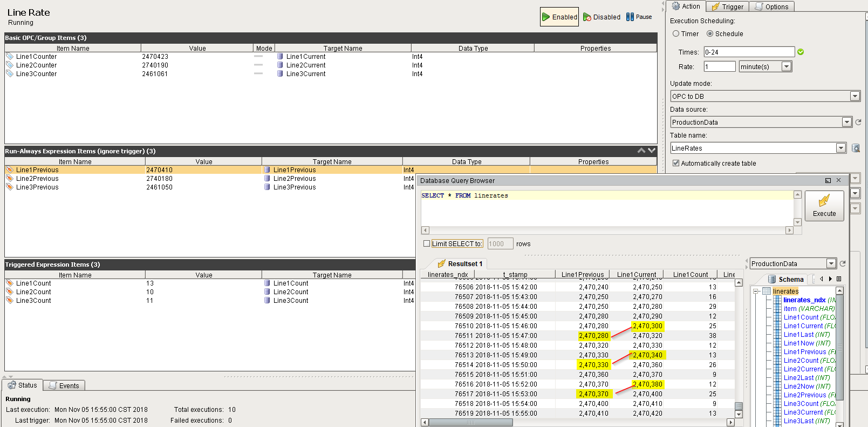
Task: Refresh the query browser ProductionData connection
Action: pos(843,264)
